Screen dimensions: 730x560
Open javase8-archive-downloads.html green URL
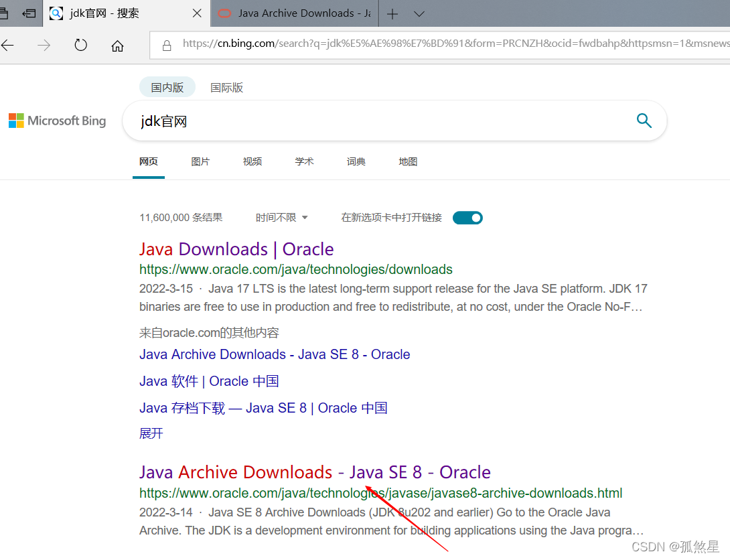381,493
